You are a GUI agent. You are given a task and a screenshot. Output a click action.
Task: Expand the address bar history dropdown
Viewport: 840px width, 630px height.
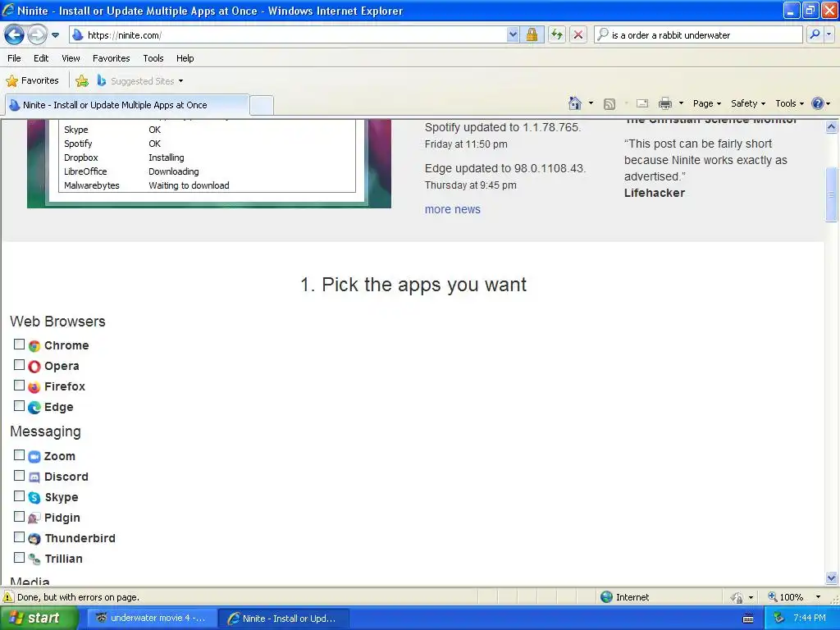(513, 35)
